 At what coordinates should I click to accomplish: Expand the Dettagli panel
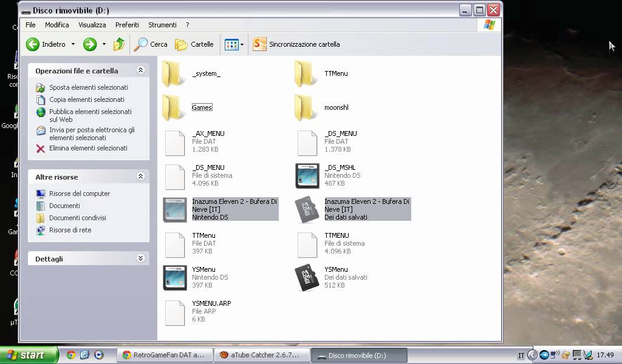coord(140,258)
